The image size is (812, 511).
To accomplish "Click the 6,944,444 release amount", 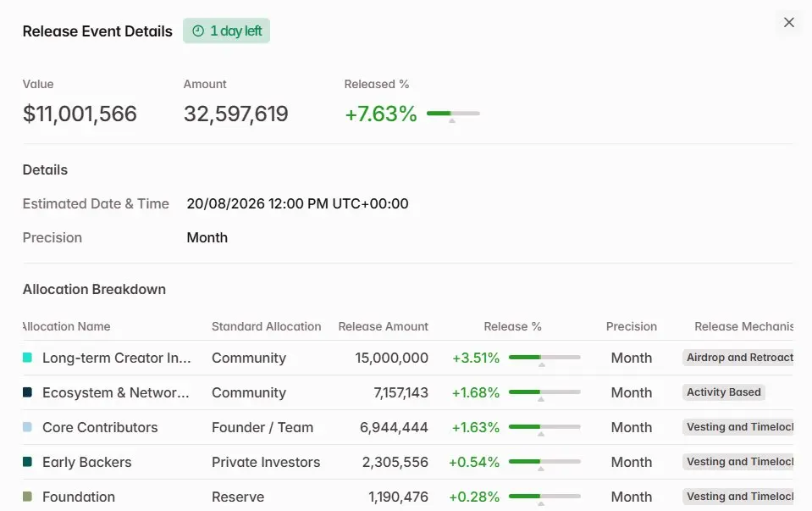I will (394, 427).
